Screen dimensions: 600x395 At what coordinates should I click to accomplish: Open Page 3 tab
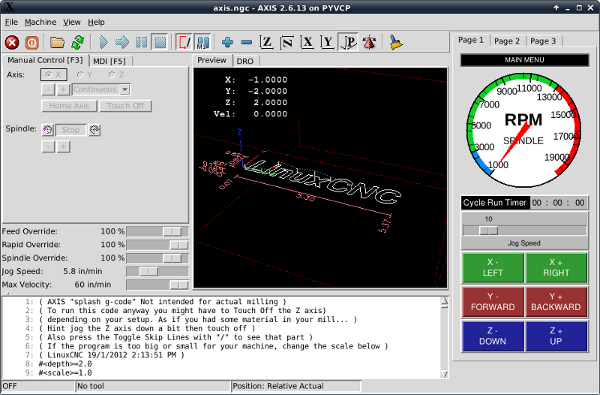pos(543,41)
